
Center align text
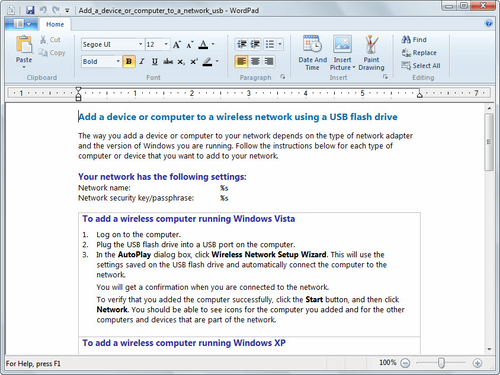[255, 62]
